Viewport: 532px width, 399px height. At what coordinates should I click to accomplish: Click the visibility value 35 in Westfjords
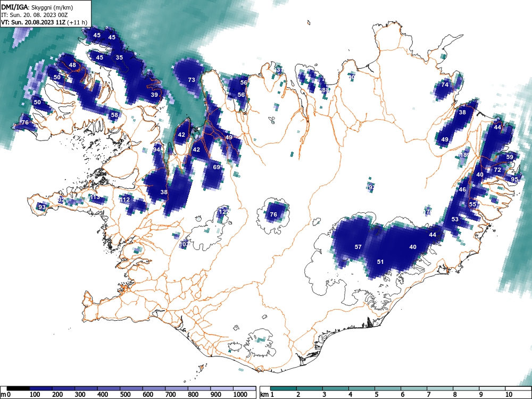coord(119,57)
